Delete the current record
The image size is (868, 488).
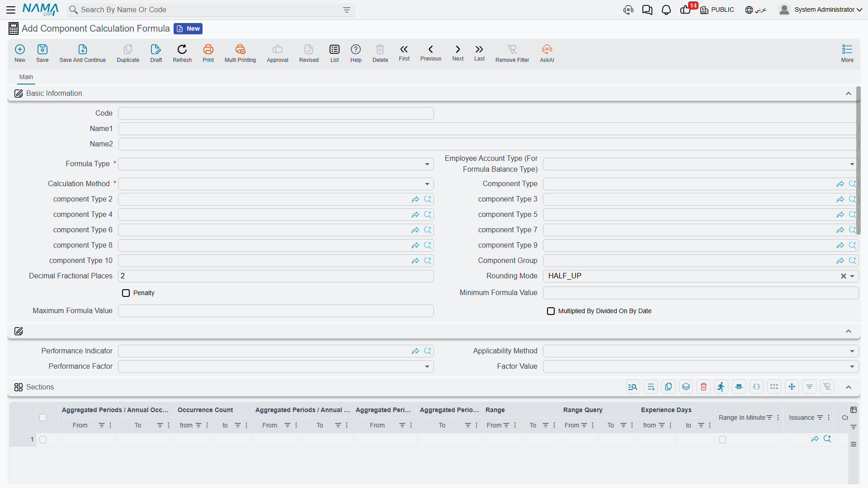pyautogui.click(x=380, y=53)
